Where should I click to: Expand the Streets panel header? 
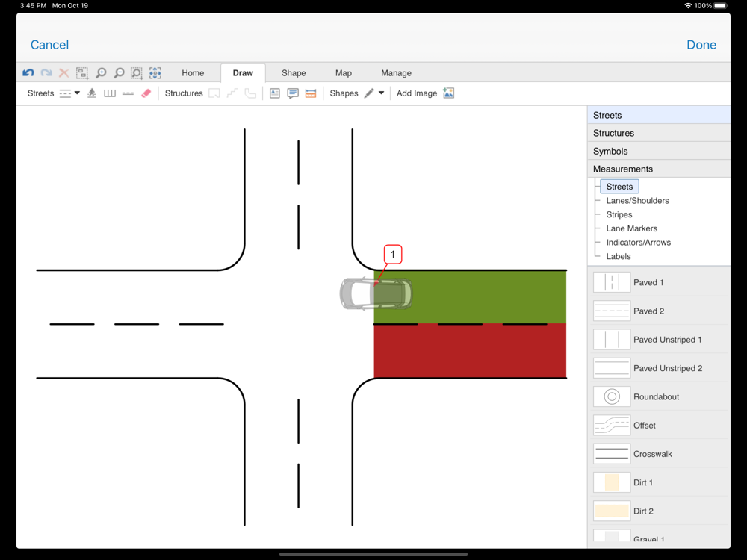coord(659,115)
